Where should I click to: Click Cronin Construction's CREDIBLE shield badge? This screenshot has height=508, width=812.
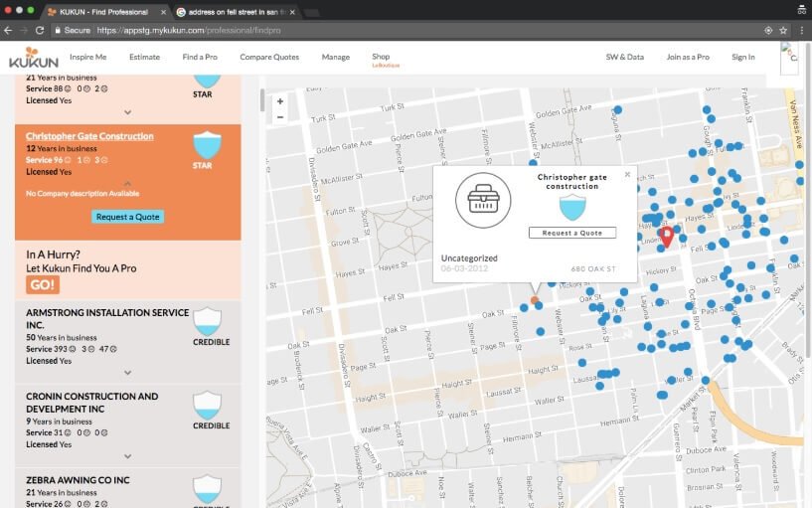(207, 406)
